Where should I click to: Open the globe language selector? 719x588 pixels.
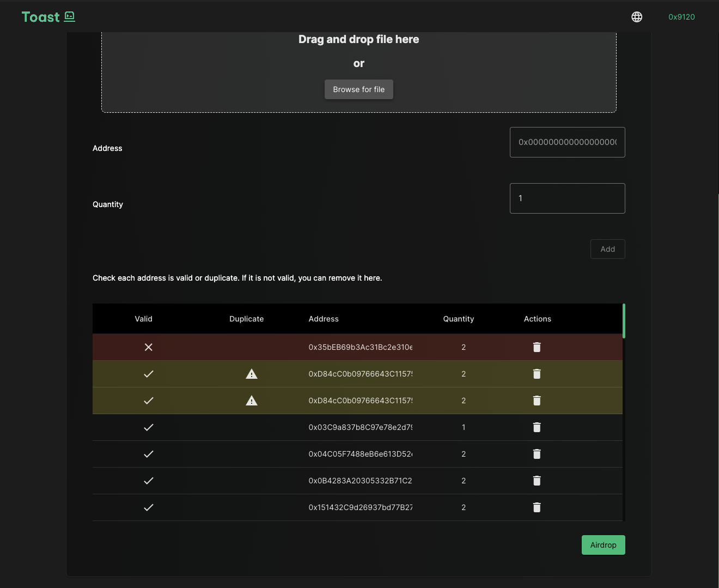point(637,17)
